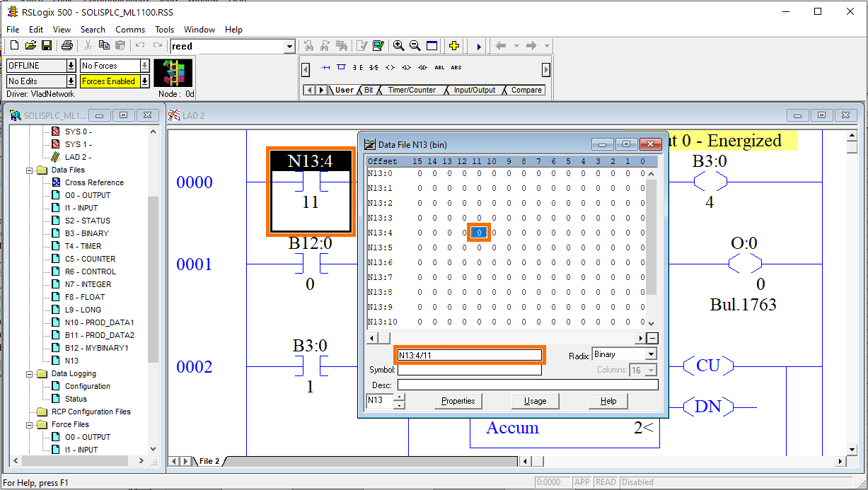
Task: Open the File menu
Action: pyautogui.click(x=13, y=30)
